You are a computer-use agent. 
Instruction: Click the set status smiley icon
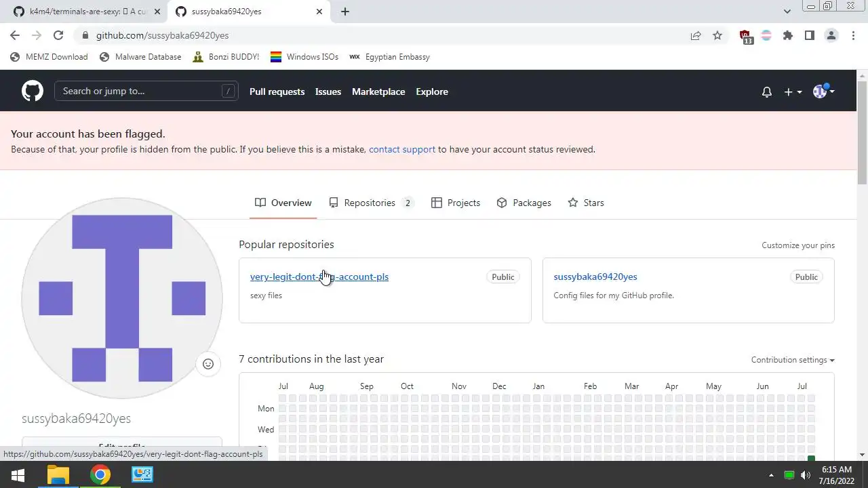(x=208, y=364)
